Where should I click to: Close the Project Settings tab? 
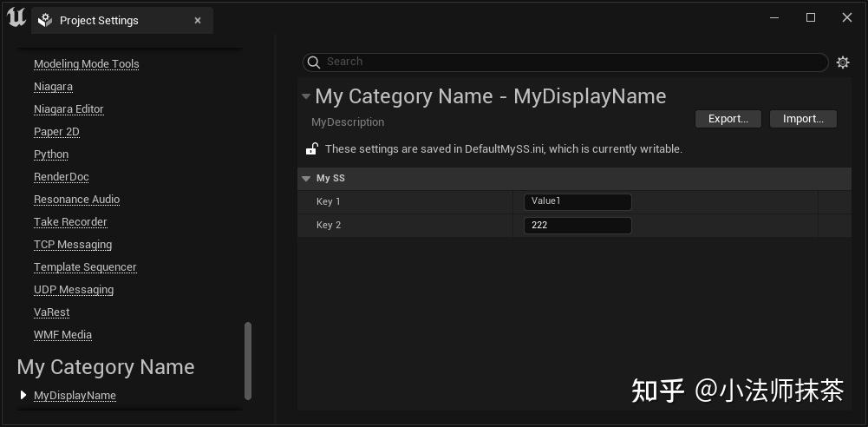click(198, 20)
